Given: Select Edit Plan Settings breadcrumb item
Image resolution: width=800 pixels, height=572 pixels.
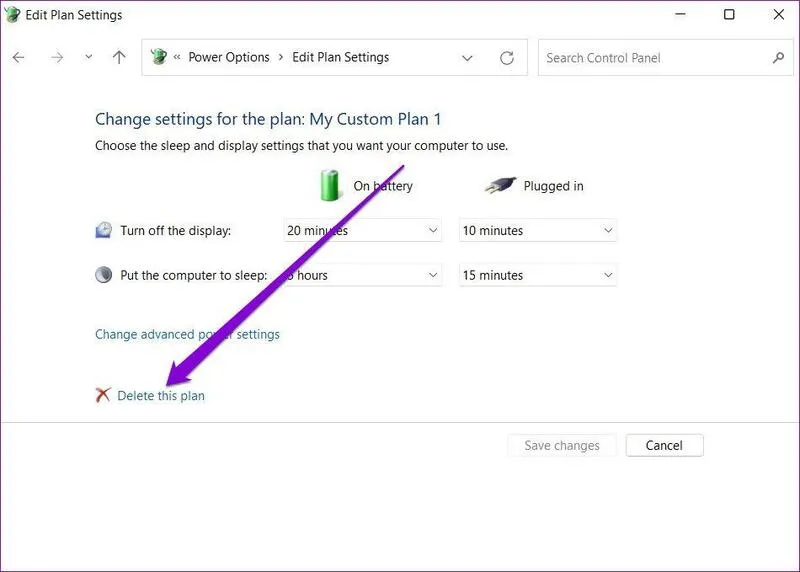Looking at the screenshot, I should pos(340,58).
